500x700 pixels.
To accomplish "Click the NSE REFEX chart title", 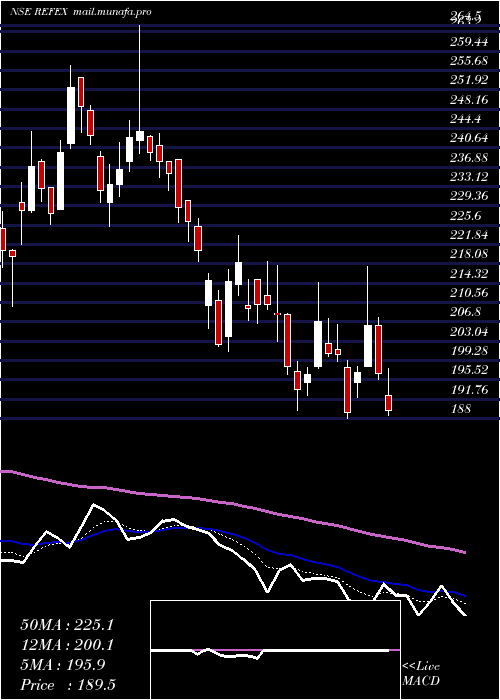I will (x=39, y=12).
